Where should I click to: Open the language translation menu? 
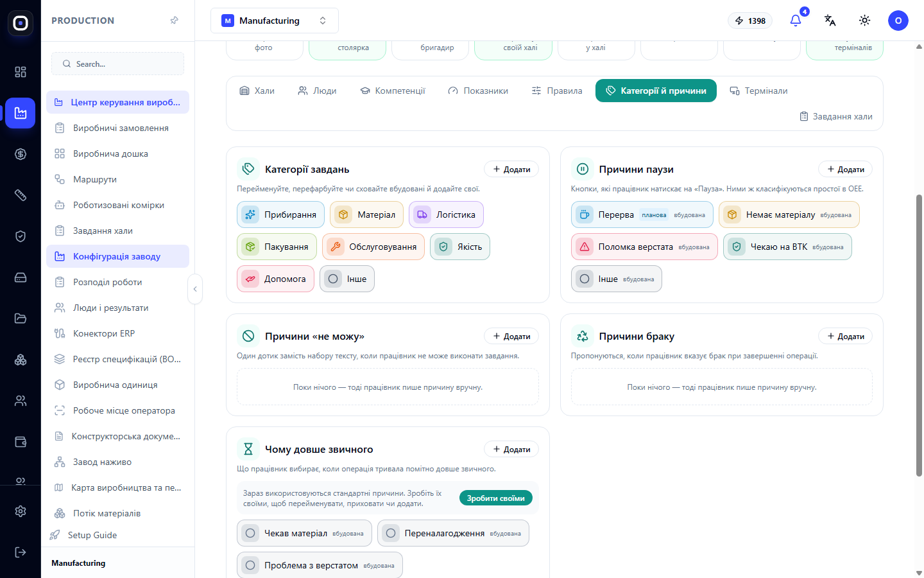[x=830, y=21]
